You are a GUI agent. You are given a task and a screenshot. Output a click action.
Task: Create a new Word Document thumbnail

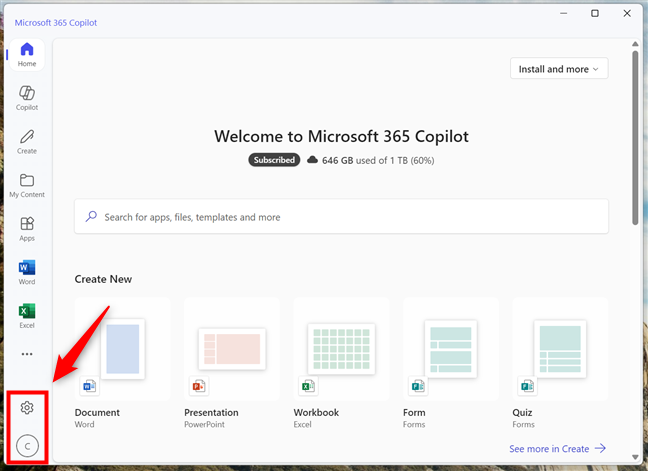point(122,349)
